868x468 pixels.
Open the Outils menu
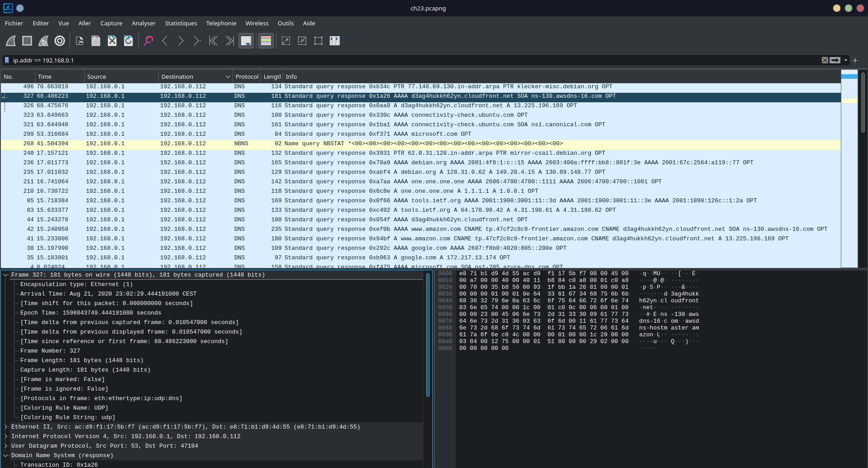285,23
